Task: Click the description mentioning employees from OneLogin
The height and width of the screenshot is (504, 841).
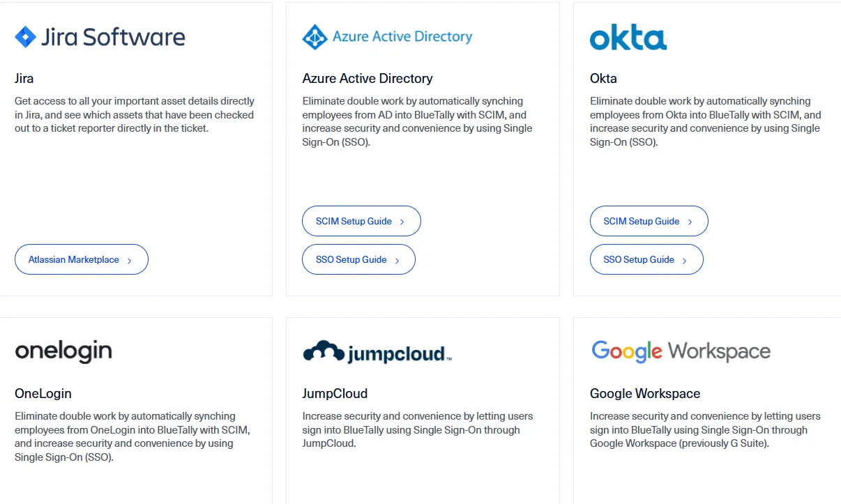Action: coord(132,436)
